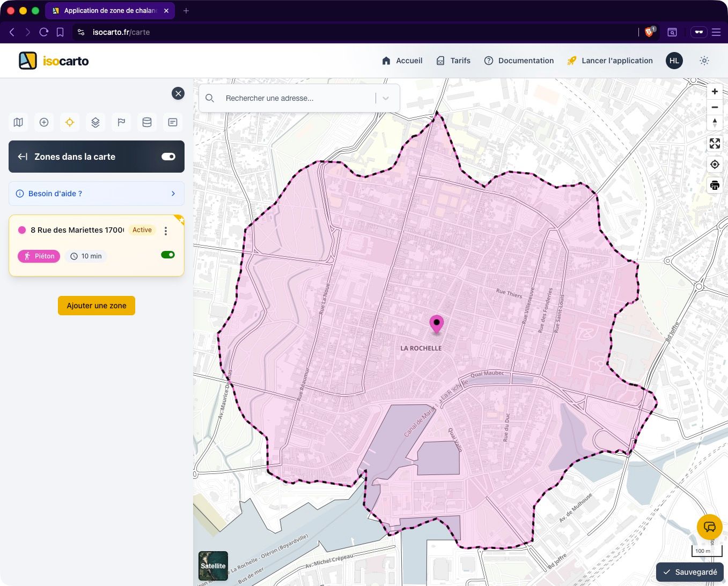728x586 pixels.
Task: Click the print map icon
Action: pos(715,186)
